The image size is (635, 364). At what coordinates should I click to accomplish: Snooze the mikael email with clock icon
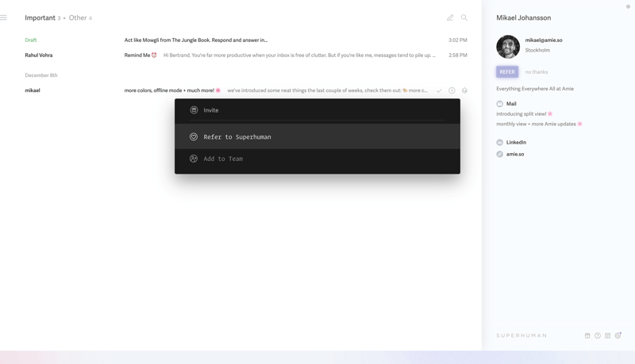coord(452,90)
